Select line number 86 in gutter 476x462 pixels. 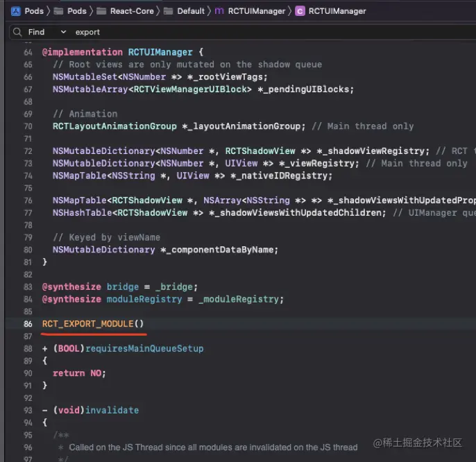(x=28, y=324)
